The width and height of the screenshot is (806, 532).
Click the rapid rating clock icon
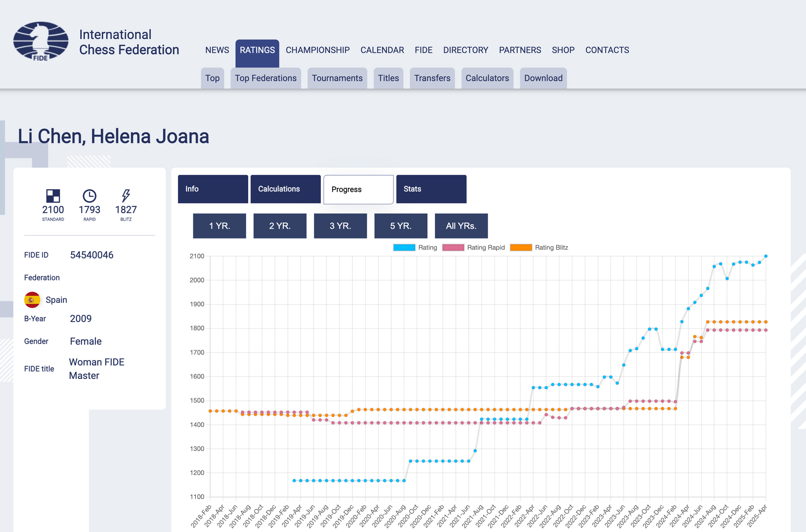tap(89, 196)
